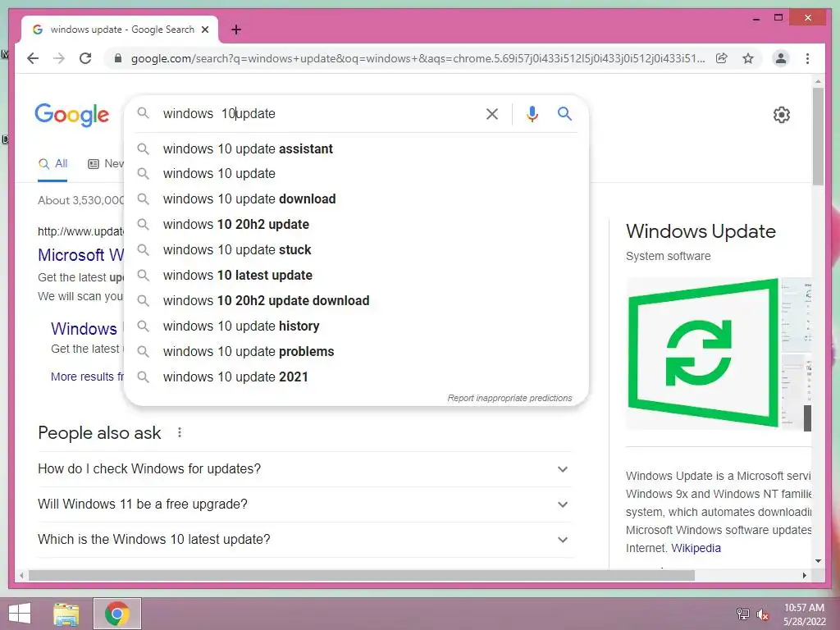Screen dimensions: 840x630
Task: Select suggestion windows 10 latest update
Action: pos(356,276)
